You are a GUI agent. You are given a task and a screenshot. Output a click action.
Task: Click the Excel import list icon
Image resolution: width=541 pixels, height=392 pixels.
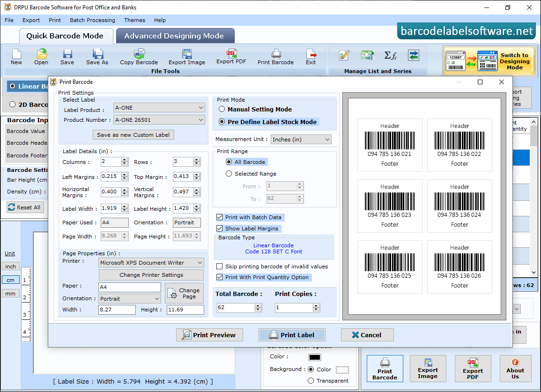click(367, 55)
